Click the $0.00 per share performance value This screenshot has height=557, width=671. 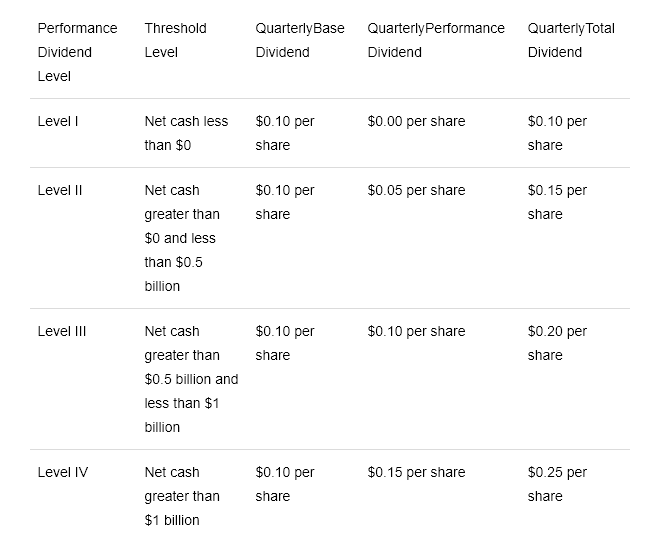(416, 121)
